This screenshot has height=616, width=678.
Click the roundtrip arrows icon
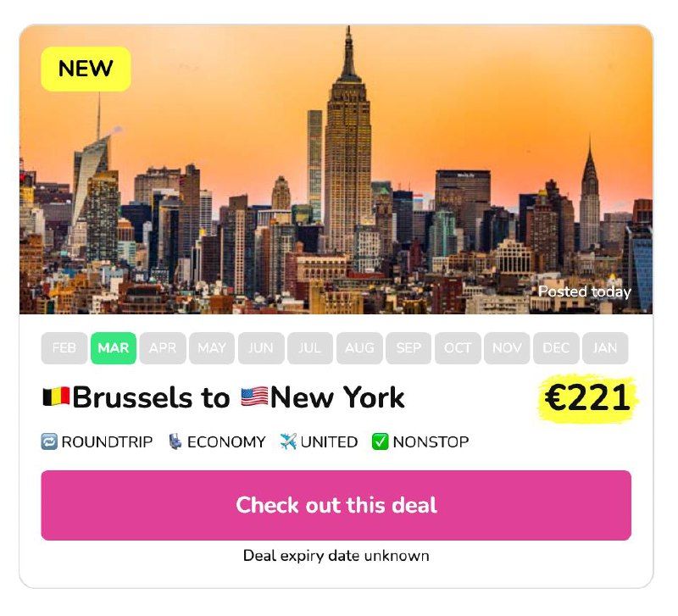[x=49, y=441]
